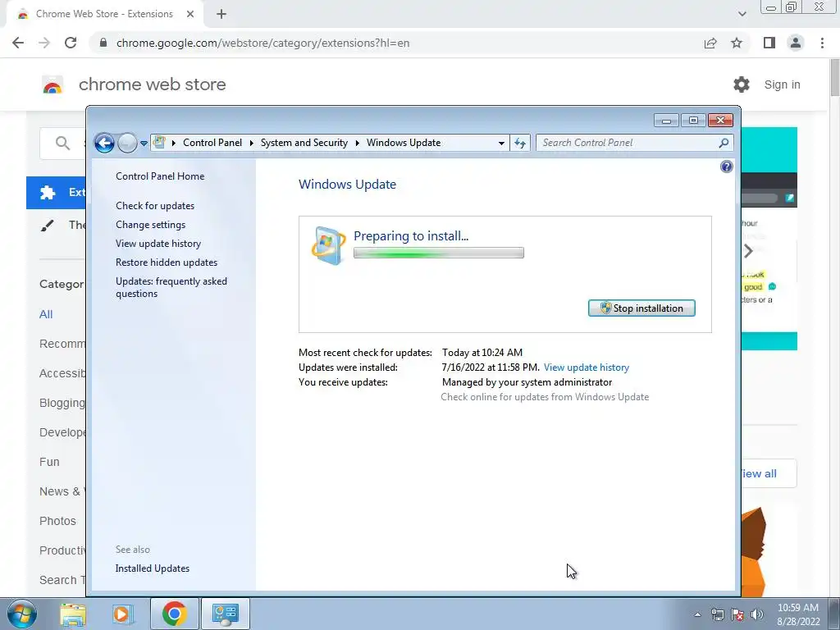Screen dimensions: 840x630
Task: Open Change settings link
Action: pos(151,225)
